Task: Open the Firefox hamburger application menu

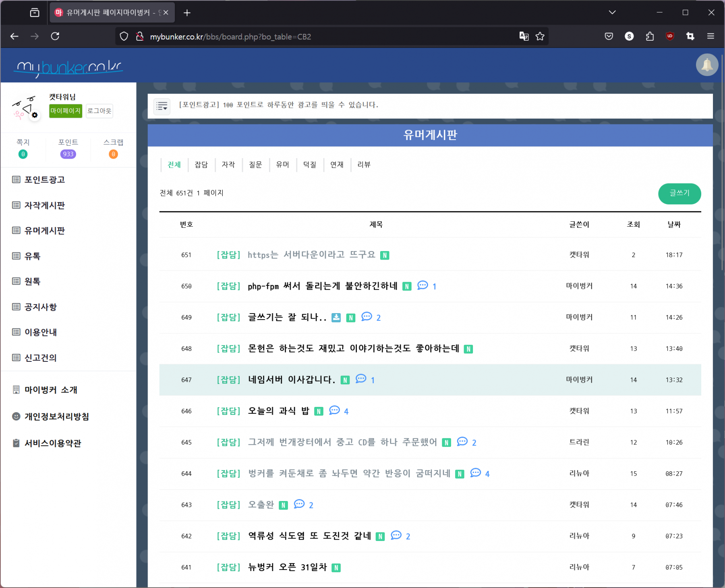Action: tap(710, 36)
